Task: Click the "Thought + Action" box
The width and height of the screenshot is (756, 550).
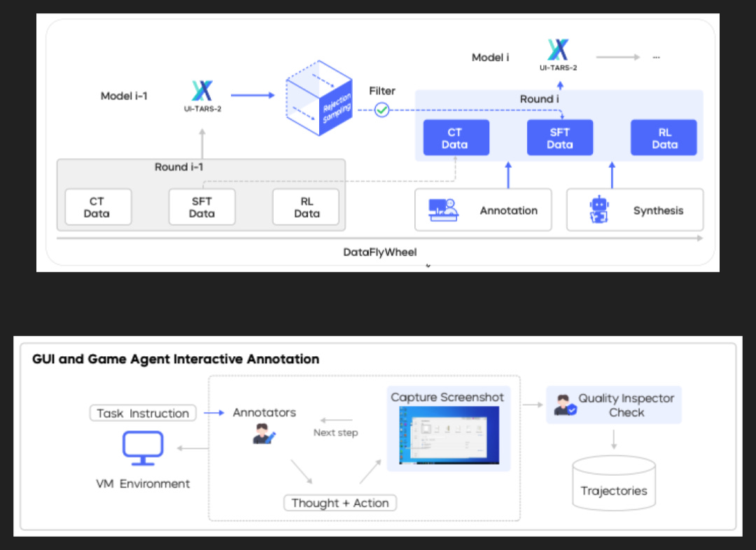Action: pyautogui.click(x=340, y=502)
